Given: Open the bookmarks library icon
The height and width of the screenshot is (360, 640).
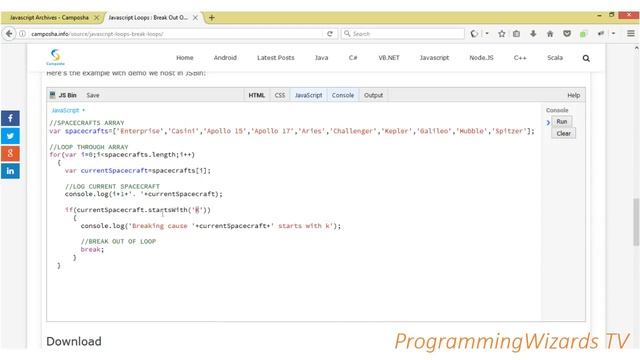Looking at the screenshot, I should click(516, 34).
